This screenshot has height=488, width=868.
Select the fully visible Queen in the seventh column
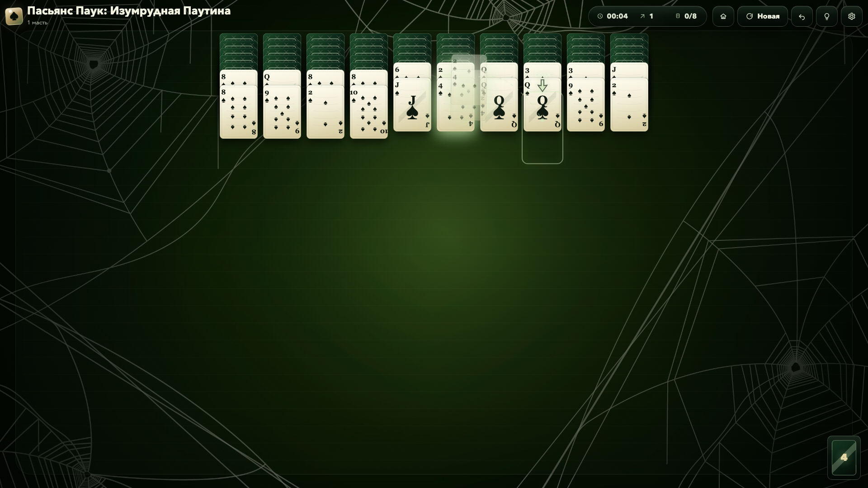(x=499, y=105)
